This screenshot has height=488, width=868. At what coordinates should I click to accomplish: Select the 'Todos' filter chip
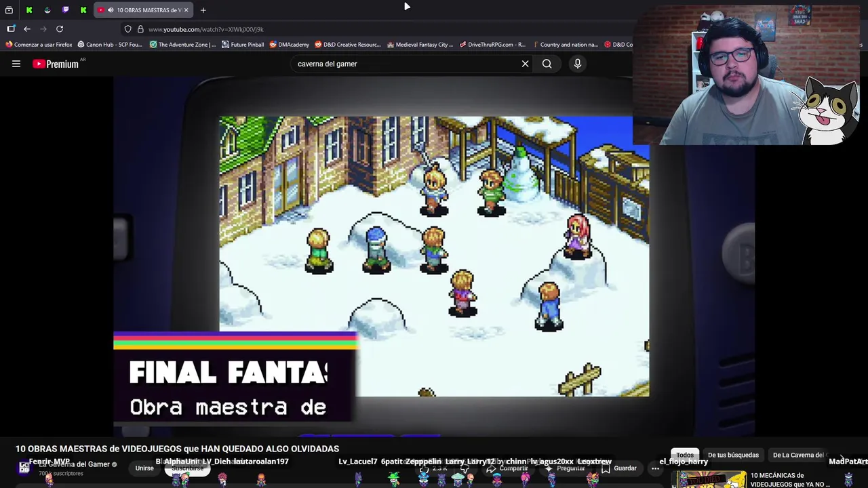[685, 455]
